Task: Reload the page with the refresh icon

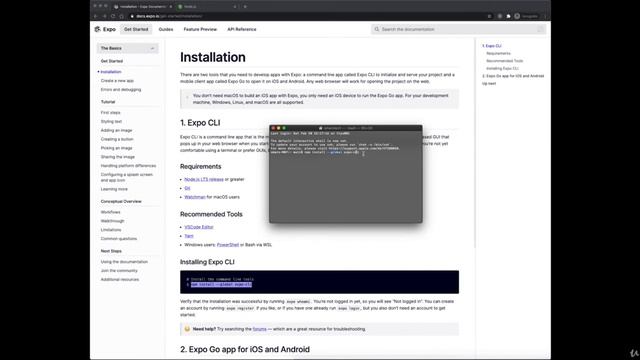Action: pos(113,16)
